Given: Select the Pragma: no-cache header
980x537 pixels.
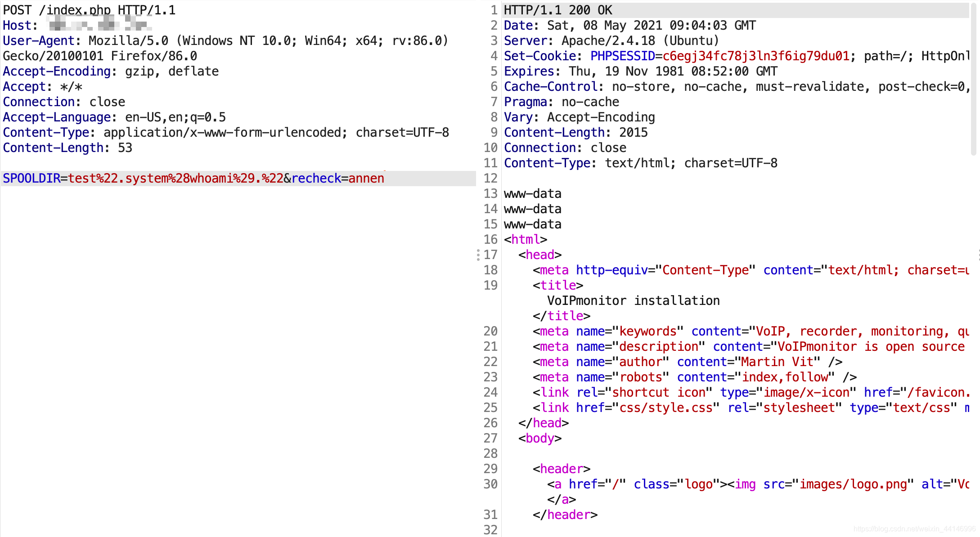Looking at the screenshot, I should [x=562, y=102].
